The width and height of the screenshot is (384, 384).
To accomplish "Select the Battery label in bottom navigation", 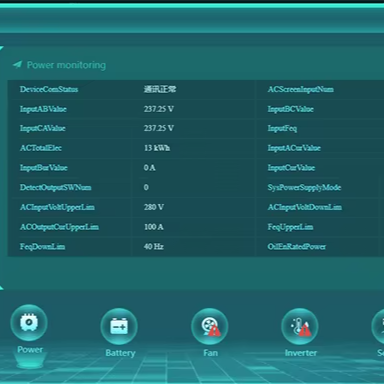I will pyautogui.click(x=120, y=353).
